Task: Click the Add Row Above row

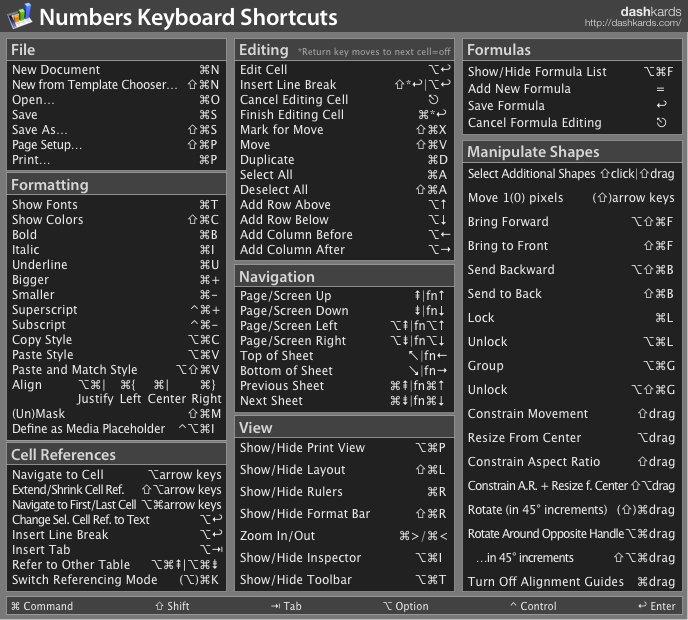Action: pyautogui.click(x=344, y=205)
